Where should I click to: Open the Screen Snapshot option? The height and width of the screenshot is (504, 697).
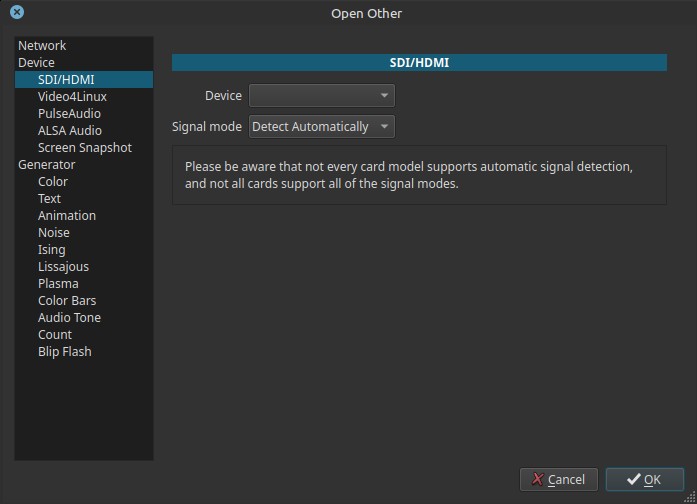84,148
